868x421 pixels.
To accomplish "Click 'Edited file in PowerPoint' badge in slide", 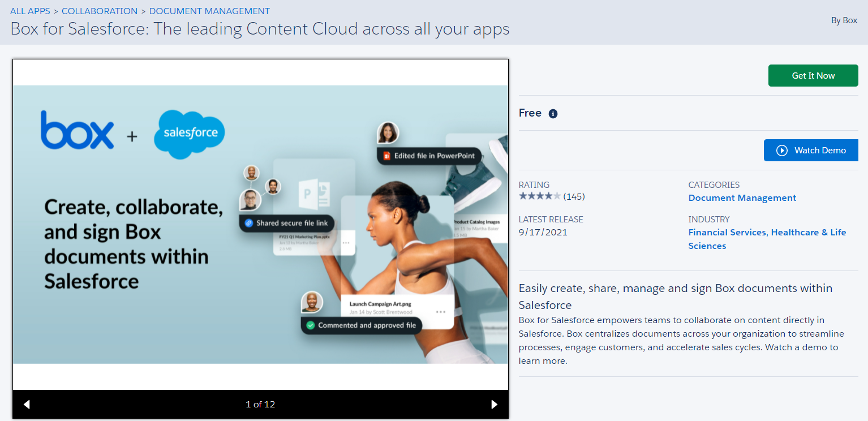I will [x=429, y=156].
